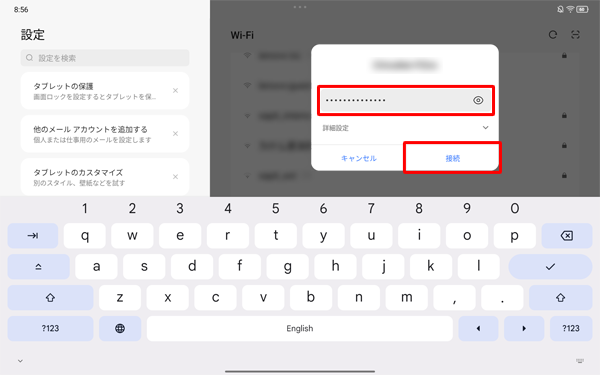Image resolution: width=600 pixels, height=375 pixels.
Task: Tap the comma key
Action: 454,298
